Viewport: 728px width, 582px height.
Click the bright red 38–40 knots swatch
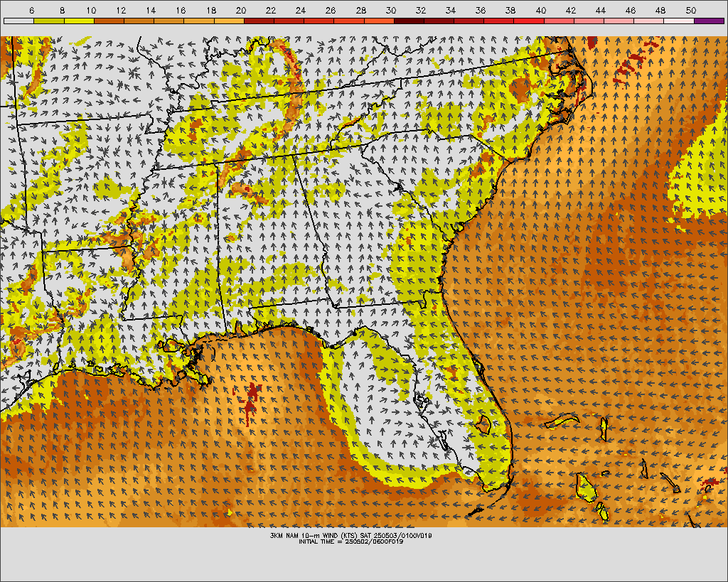pos(529,21)
